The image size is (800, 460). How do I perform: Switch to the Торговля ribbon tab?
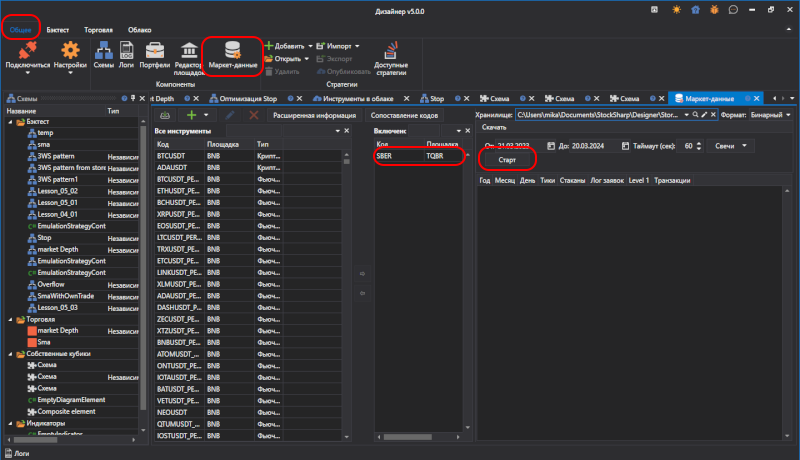98,30
